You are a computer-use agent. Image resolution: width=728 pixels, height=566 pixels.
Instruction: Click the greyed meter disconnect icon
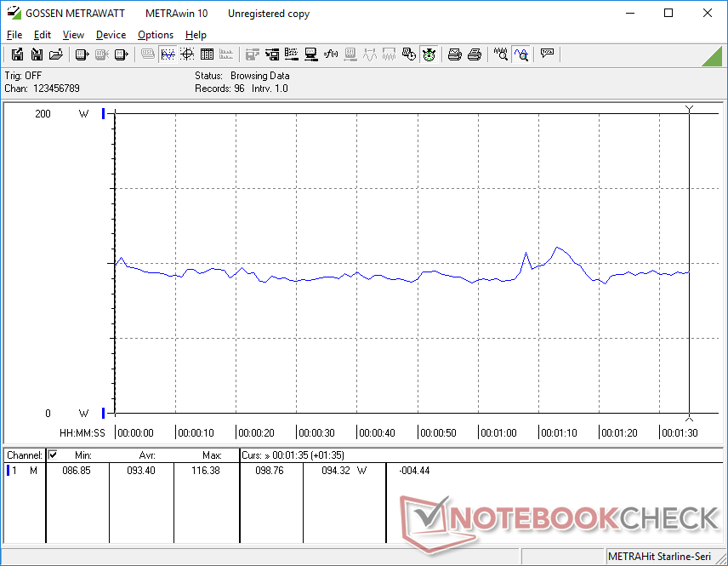[102, 54]
